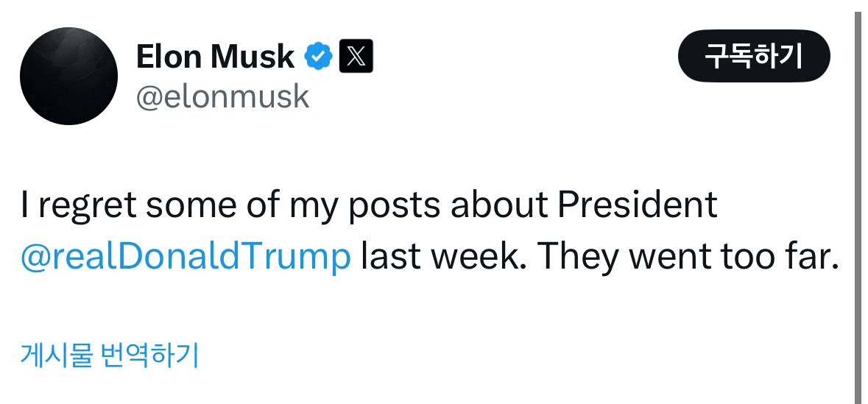Click the word "President" in the post
This screenshot has height=404, width=868.
tap(637, 205)
